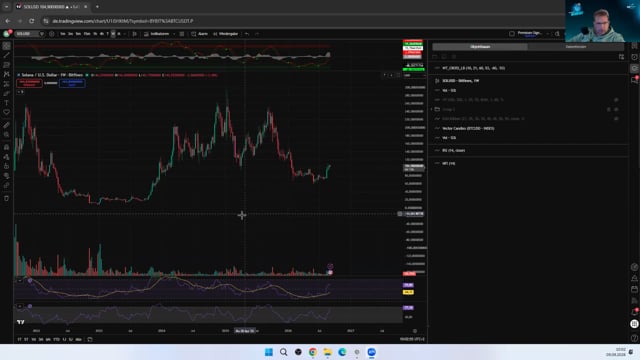Click the red sell price button

pos(29,83)
